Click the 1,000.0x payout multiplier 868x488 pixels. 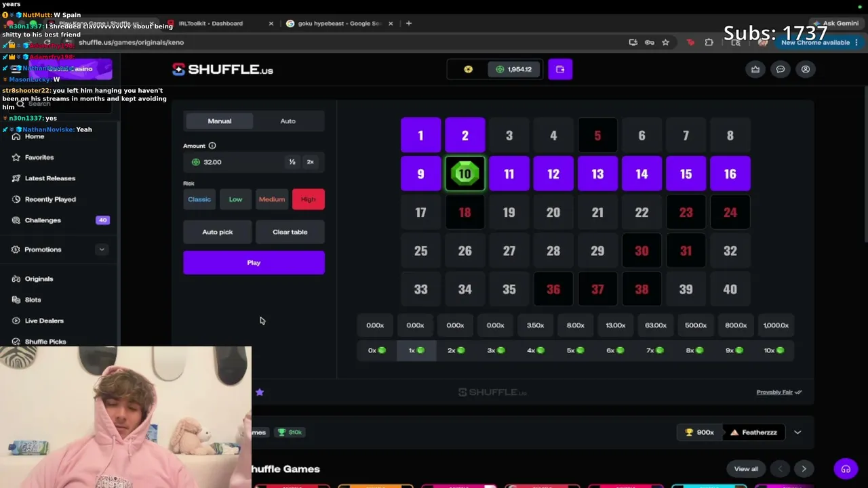click(x=776, y=325)
